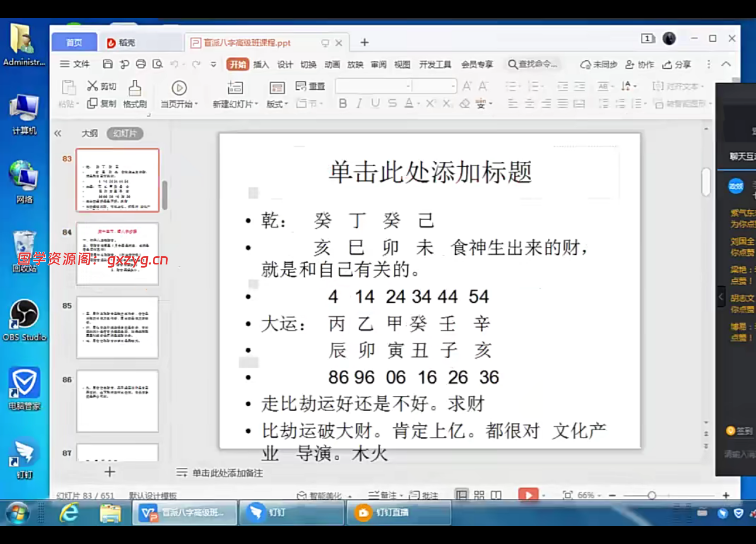Expand the 版式 layout dropdown
The width and height of the screenshot is (756, 544).
click(x=277, y=104)
